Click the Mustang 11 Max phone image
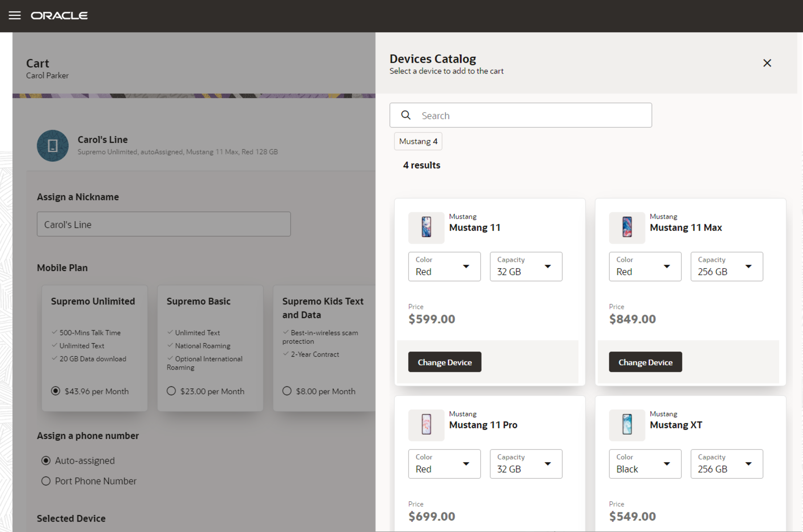 (x=627, y=227)
